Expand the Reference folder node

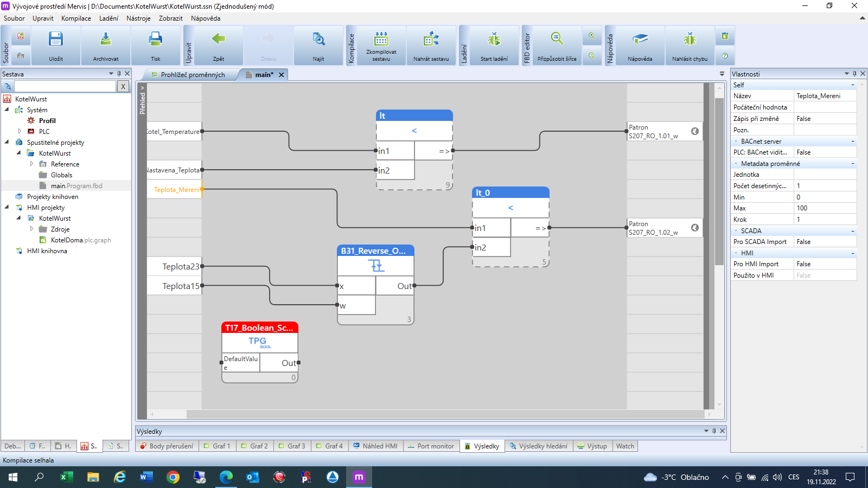[x=31, y=164]
